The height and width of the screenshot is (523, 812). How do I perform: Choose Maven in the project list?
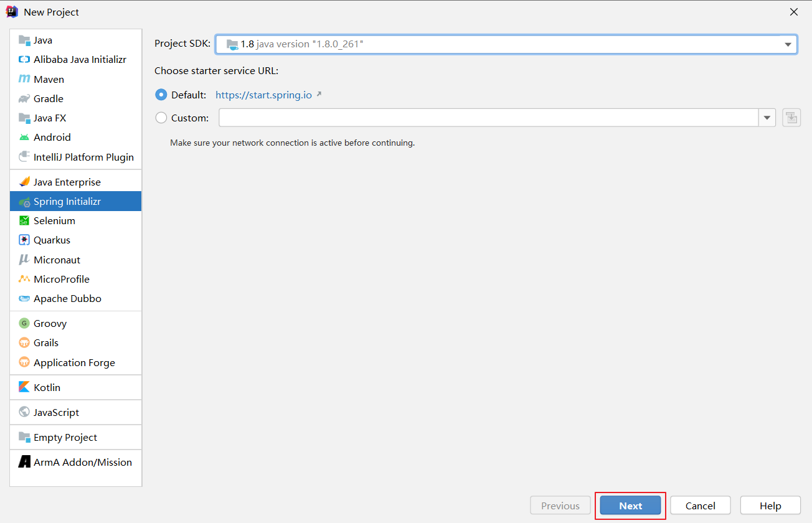76,79
